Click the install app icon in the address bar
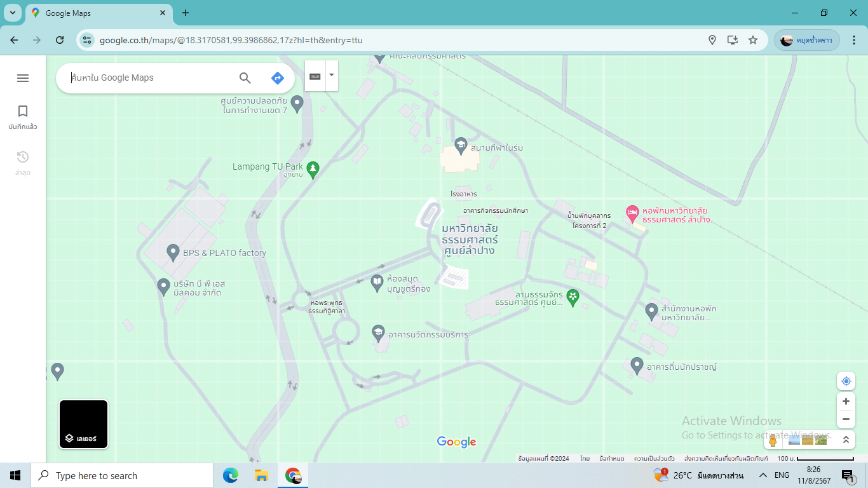This screenshot has width=868, height=488. click(x=733, y=40)
